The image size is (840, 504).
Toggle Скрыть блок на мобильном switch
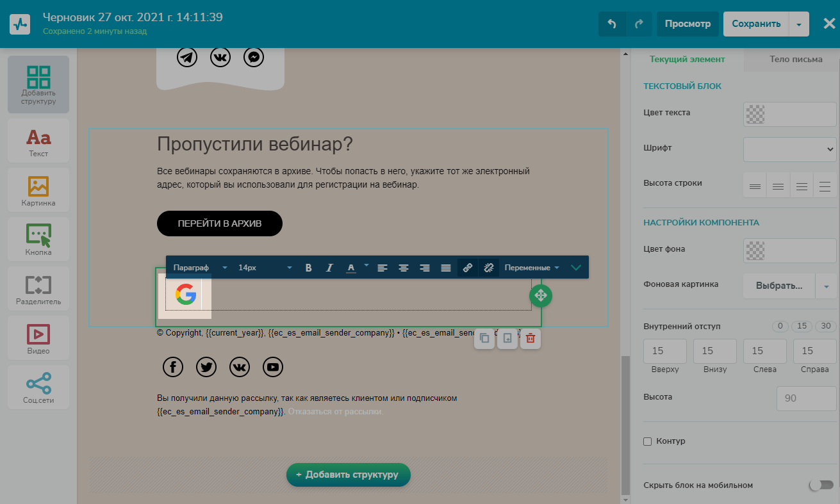[821, 485]
